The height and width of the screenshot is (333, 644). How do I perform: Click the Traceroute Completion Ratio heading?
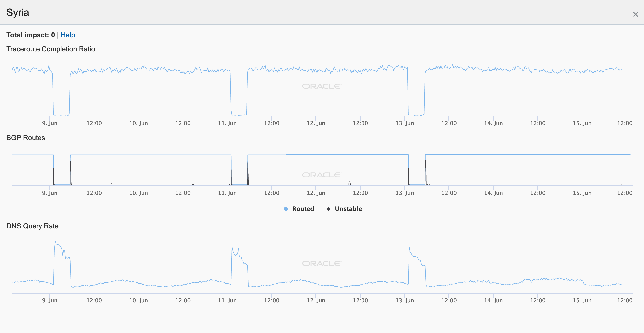[51, 49]
